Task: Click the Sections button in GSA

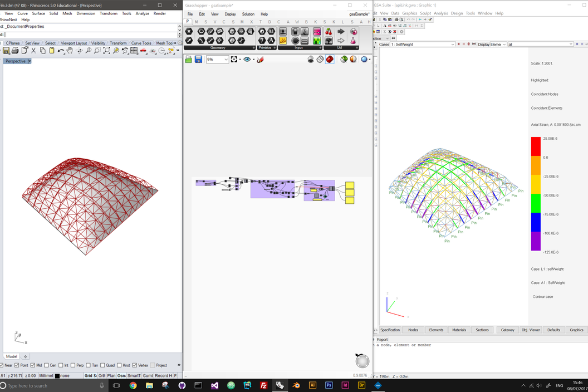Action: tap(482, 330)
